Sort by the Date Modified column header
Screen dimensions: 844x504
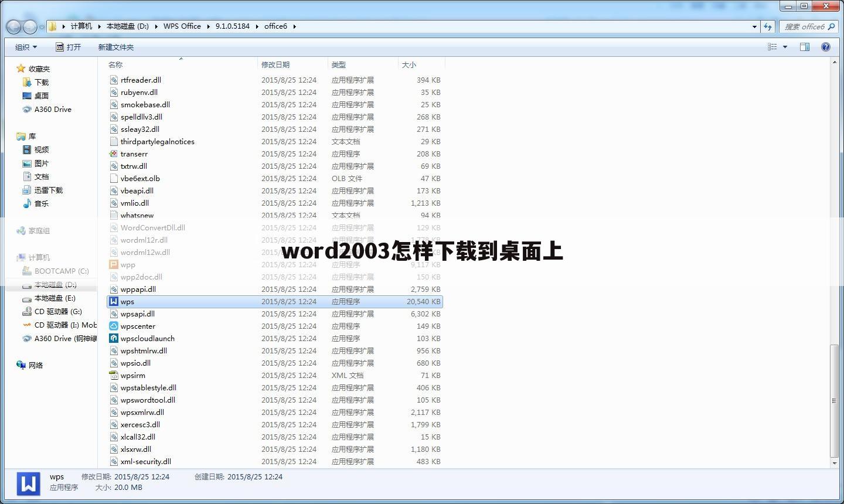click(292, 64)
